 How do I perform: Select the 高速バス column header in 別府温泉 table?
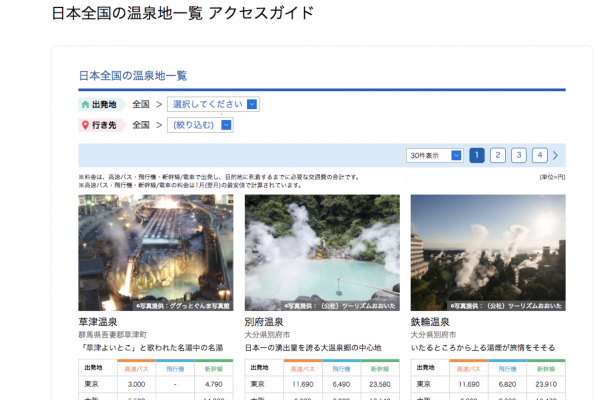[303, 369]
